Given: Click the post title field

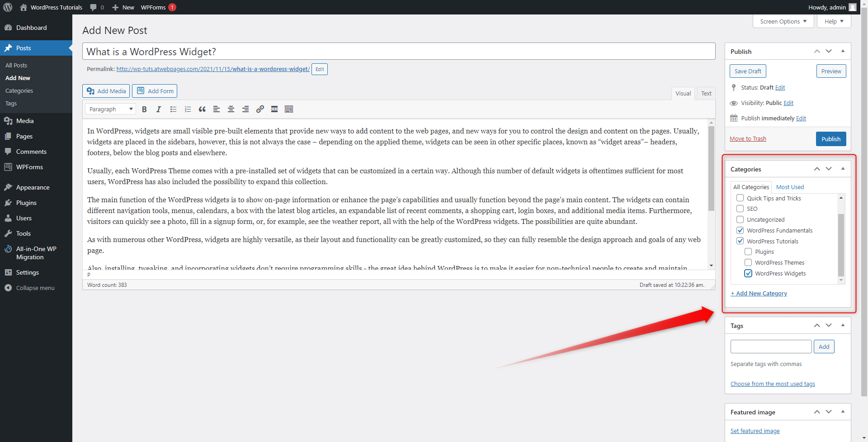Looking at the screenshot, I should [x=399, y=51].
